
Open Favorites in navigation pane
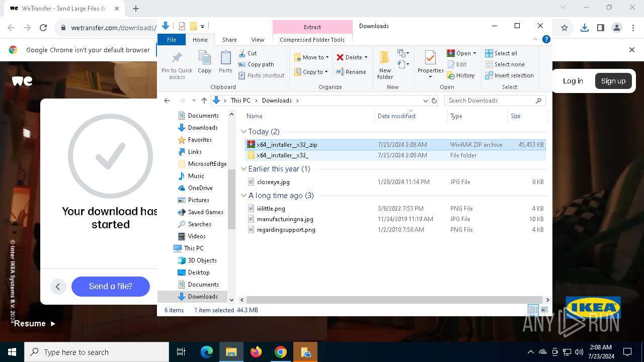[200, 140]
